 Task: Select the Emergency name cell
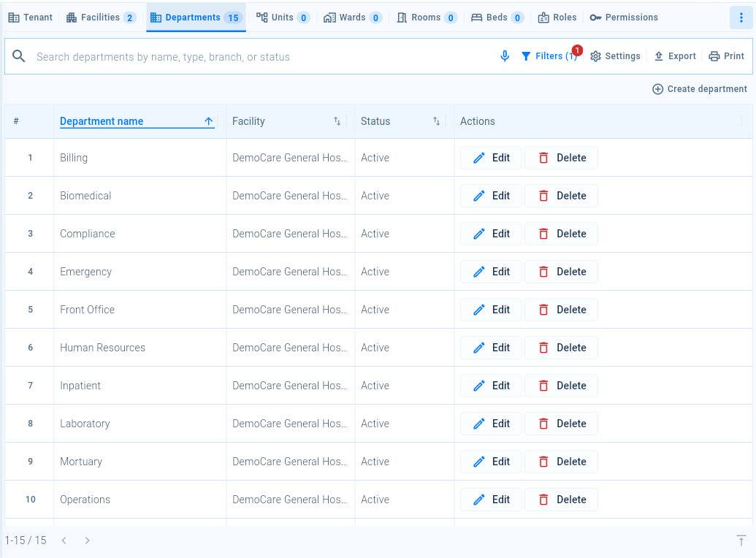click(140, 272)
